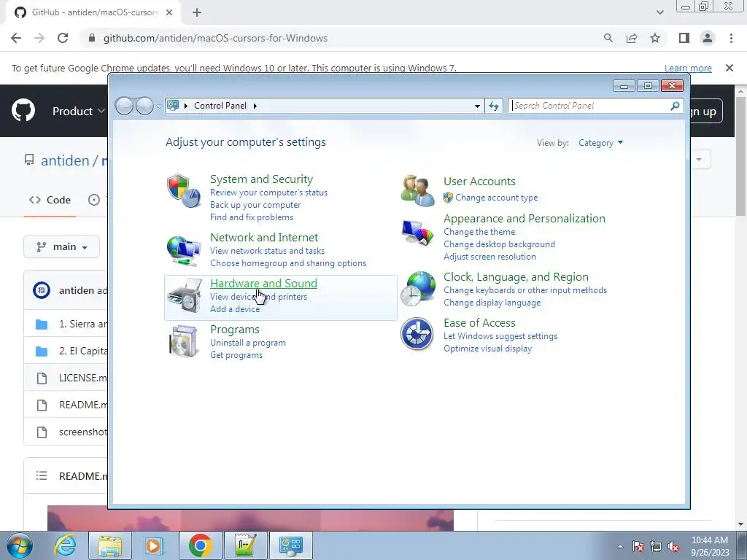Screen dimensions: 747x560
Task: Expand the Control Panel address history dropdown
Action: [x=477, y=106]
